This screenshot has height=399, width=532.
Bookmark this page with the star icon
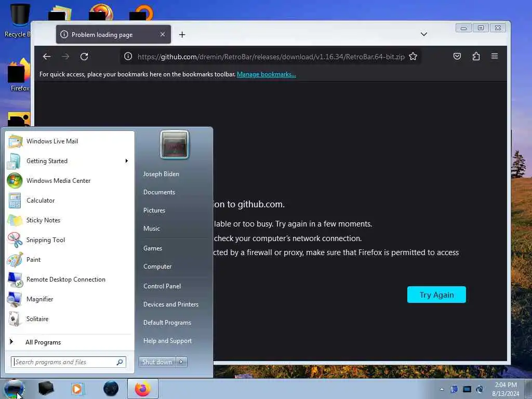pos(413,56)
